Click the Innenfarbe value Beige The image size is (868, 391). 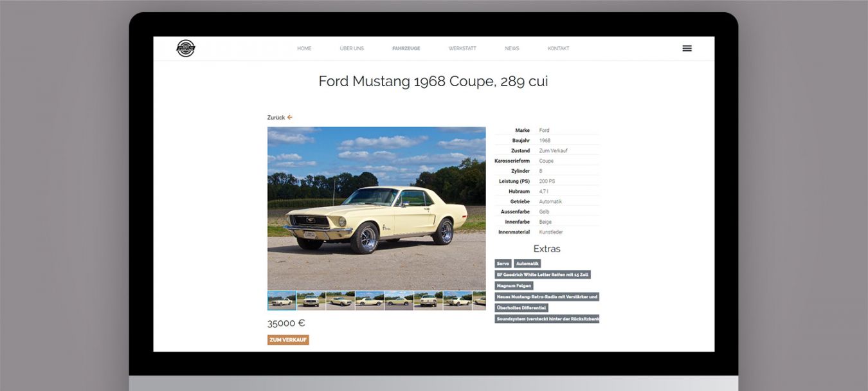tap(545, 222)
